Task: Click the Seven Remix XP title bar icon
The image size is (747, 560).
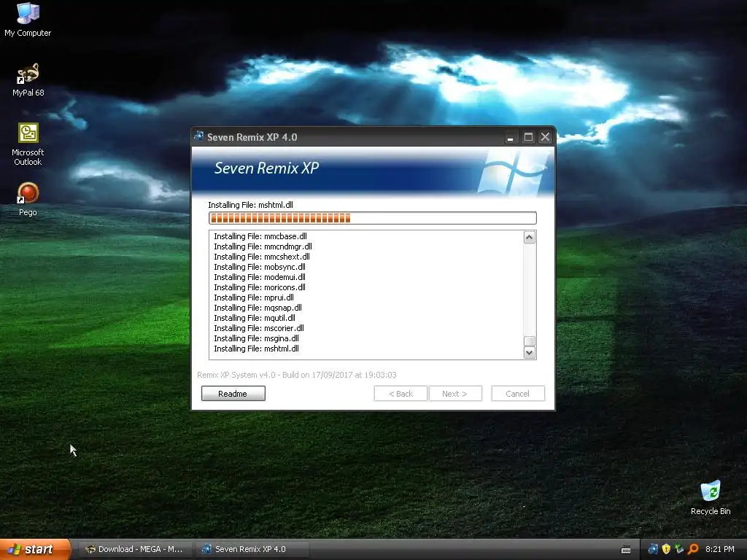Action: pyautogui.click(x=198, y=136)
